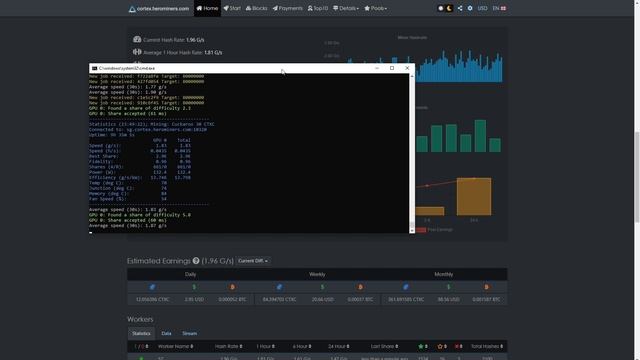Viewport: 640px width, 360px height.
Task: Sort workers by 6 Hour column
Action: pyautogui.click(x=302, y=346)
